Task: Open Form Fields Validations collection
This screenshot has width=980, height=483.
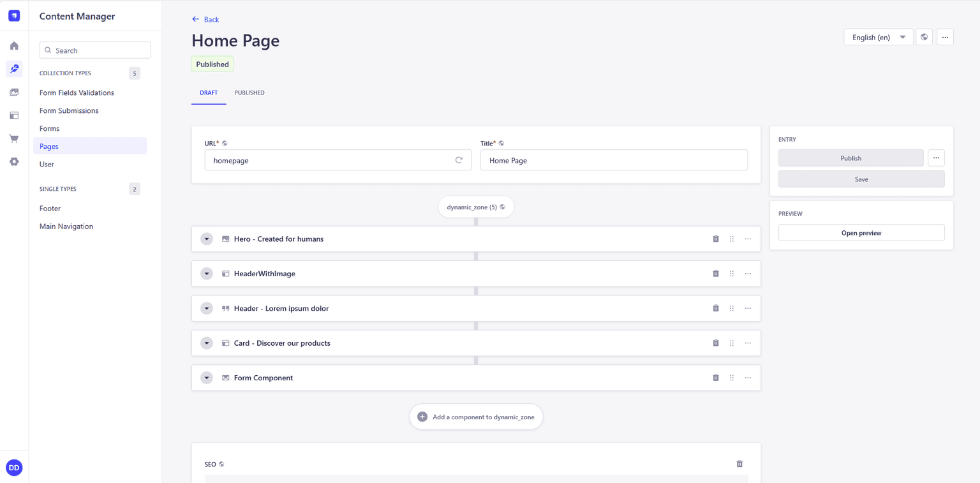Action: [x=77, y=93]
